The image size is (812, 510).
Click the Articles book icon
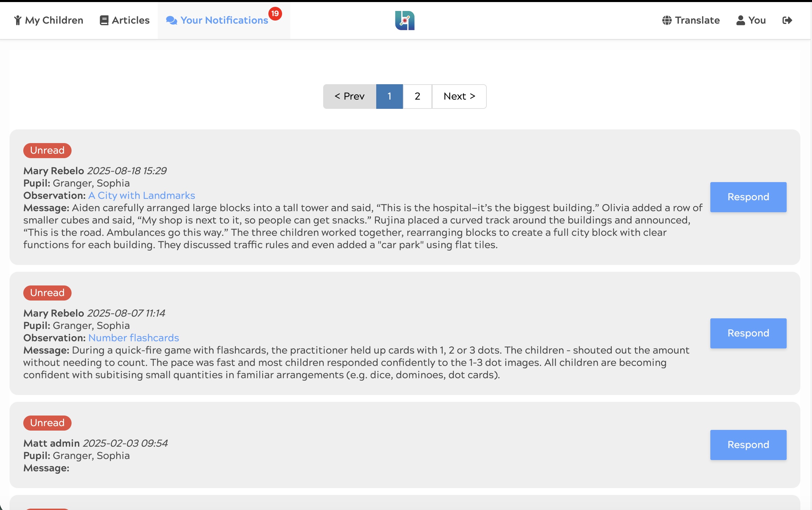(x=104, y=21)
